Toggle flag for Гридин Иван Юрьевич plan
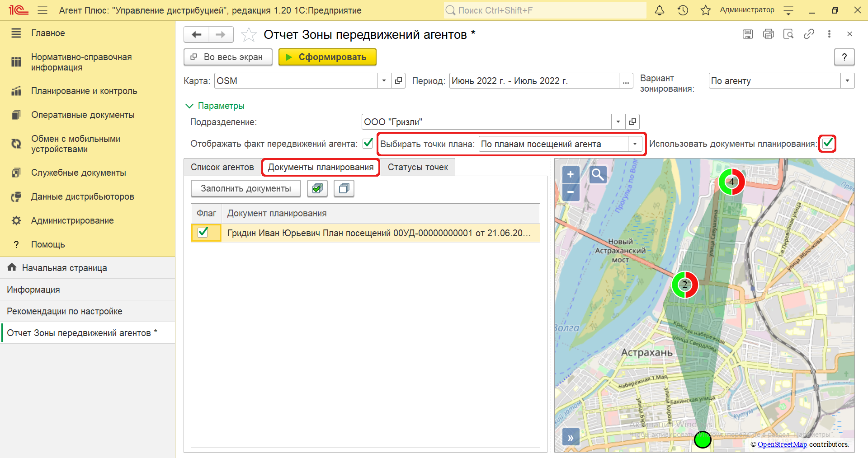The height and width of the screenshot is (458, 868). 203,232
